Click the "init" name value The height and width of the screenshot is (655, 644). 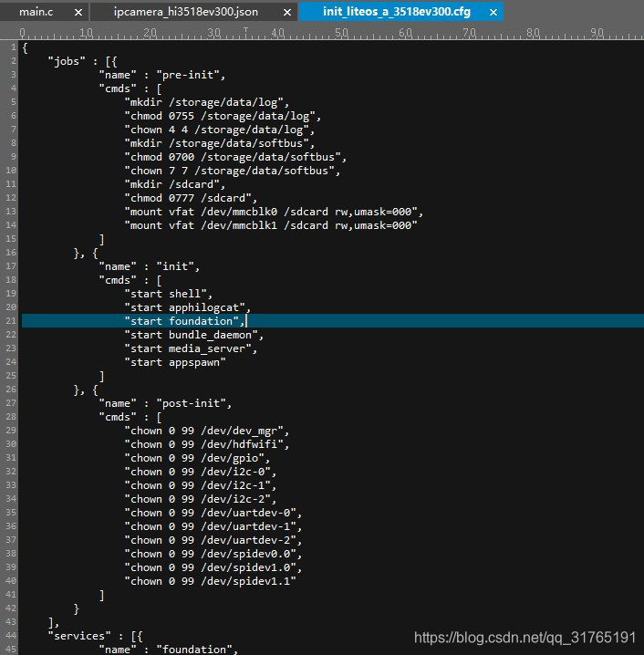click(x=174, y=266)
